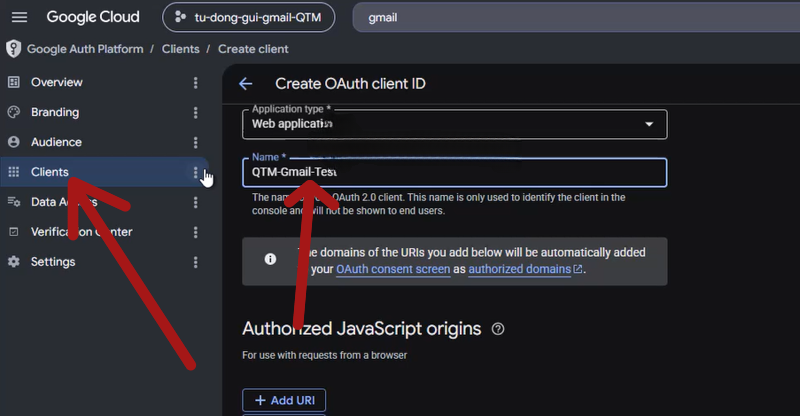Click the Settings gear icon
The height and width of the screenshot is (416, 800).
pos(14,262)
